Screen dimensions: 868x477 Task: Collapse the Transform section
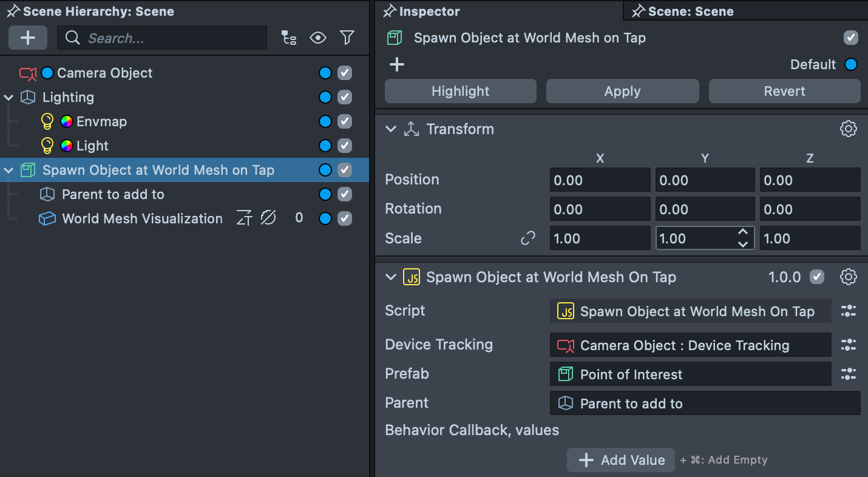click(x=391, y=129)
